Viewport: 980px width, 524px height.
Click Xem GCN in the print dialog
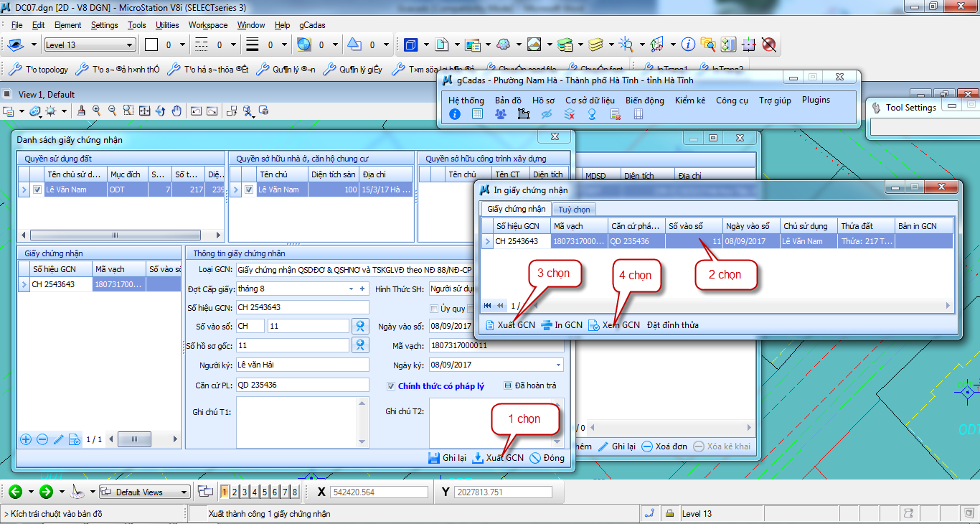[x=614, y=325]
